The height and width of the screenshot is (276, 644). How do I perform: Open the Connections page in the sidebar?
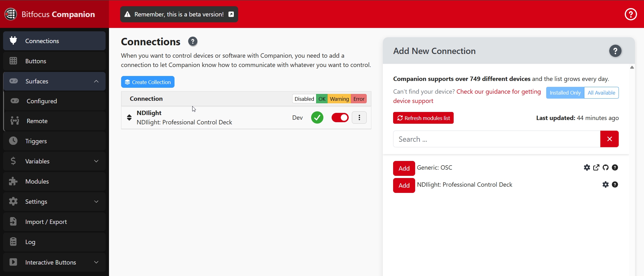click(x=54, y=41)
